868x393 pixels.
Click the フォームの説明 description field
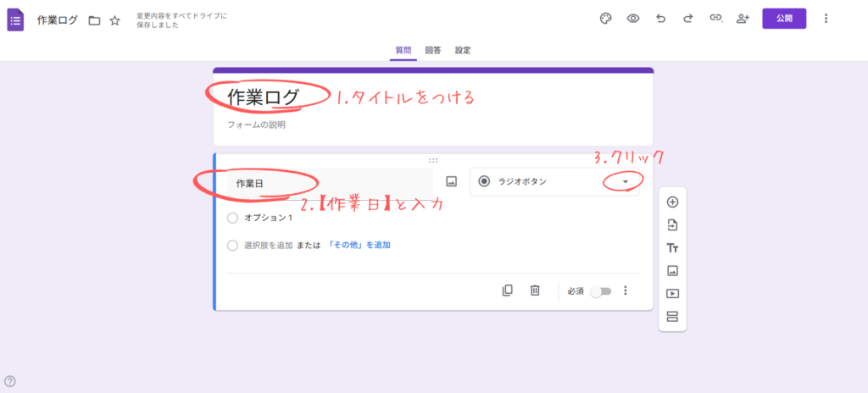[256, 125]
